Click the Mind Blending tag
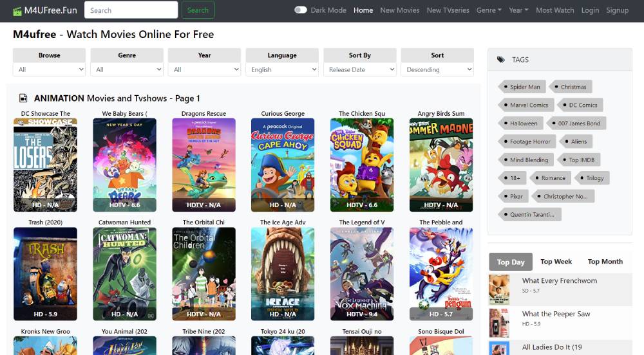Viewport: 644px width, 355px height. coord(526,160)
